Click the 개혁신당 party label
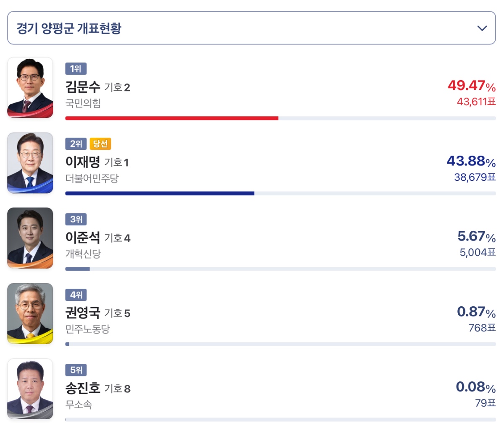 (83, 254)
